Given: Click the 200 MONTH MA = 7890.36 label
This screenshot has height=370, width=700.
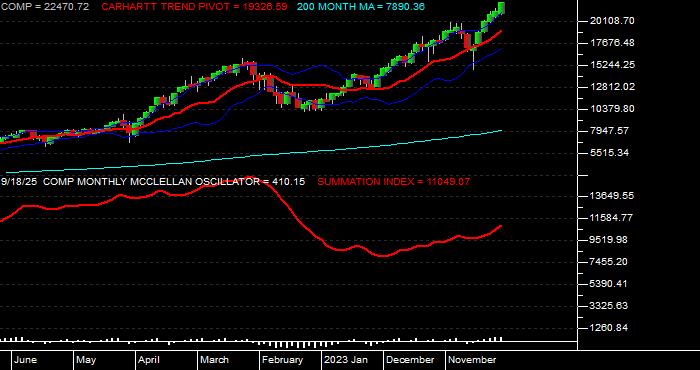Looking at the screenshot, I should click(x=361, y=7).
